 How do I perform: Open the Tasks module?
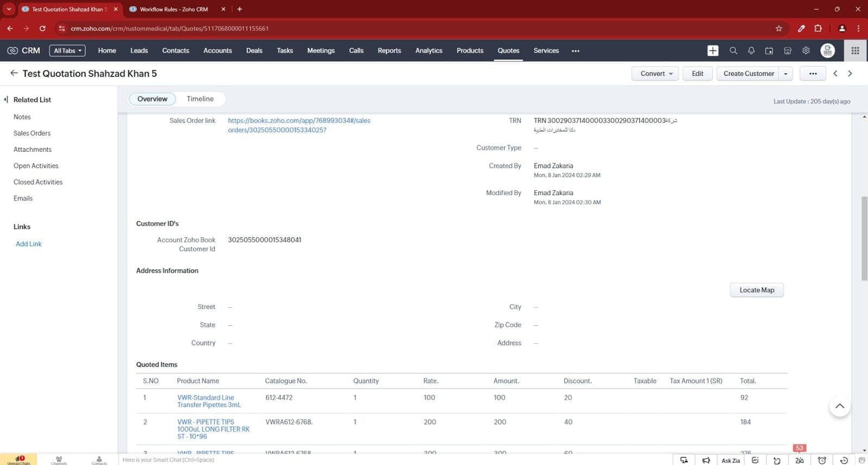[x=285, y=50]
